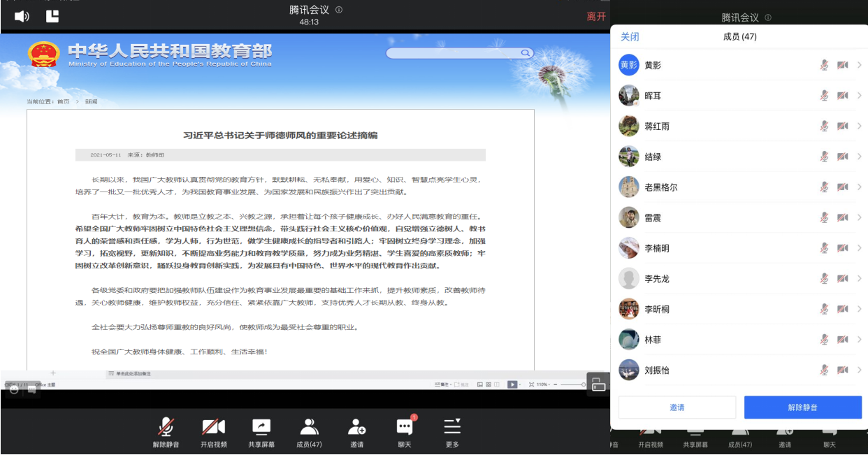
Task: Expand details chevron for member 刘振怡
Action: (x=859, y=370)
